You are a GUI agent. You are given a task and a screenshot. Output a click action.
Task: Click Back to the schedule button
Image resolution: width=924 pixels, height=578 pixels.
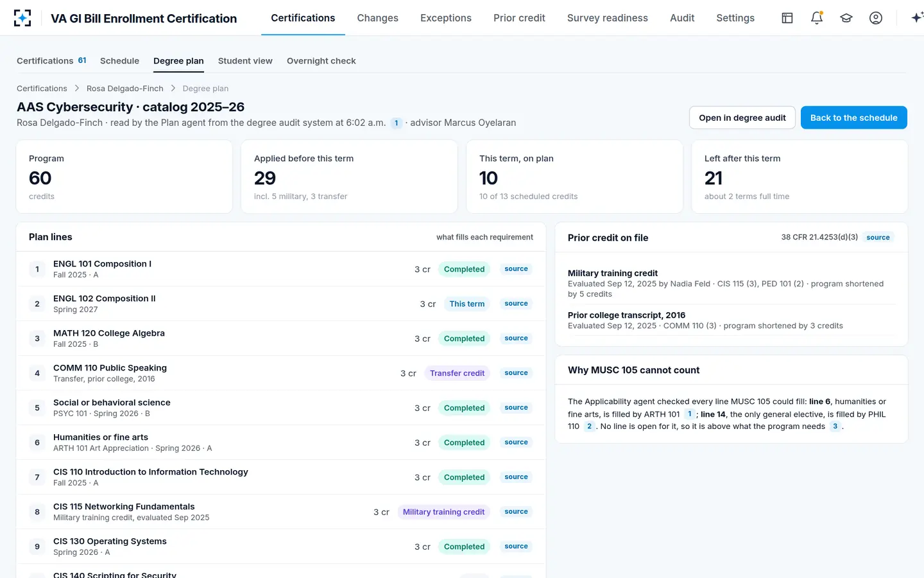click(x=854, y=118)
